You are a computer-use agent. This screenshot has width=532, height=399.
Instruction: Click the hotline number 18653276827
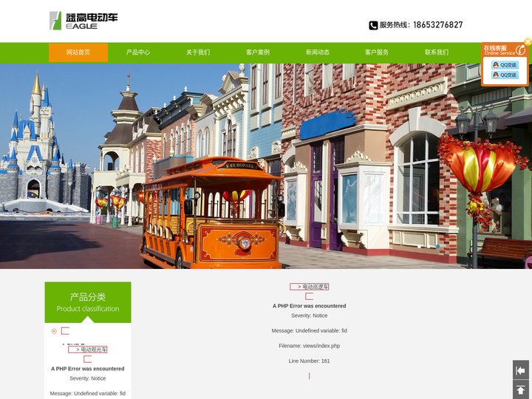437,25
